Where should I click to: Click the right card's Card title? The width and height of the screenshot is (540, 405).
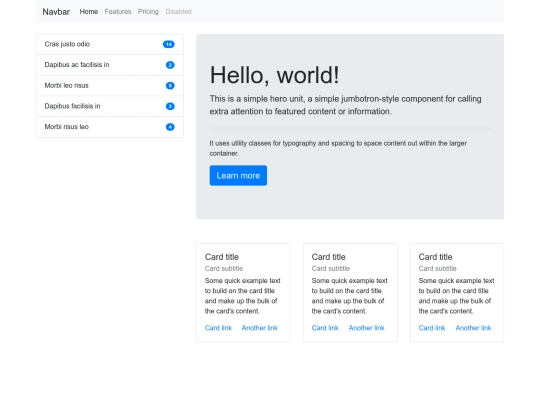[x=435, y=257]
